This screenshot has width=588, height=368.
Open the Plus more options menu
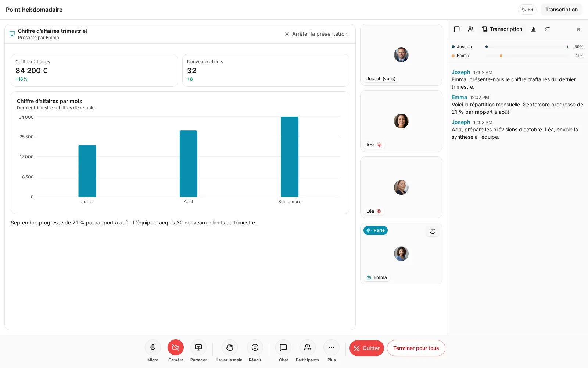(331, 347)
